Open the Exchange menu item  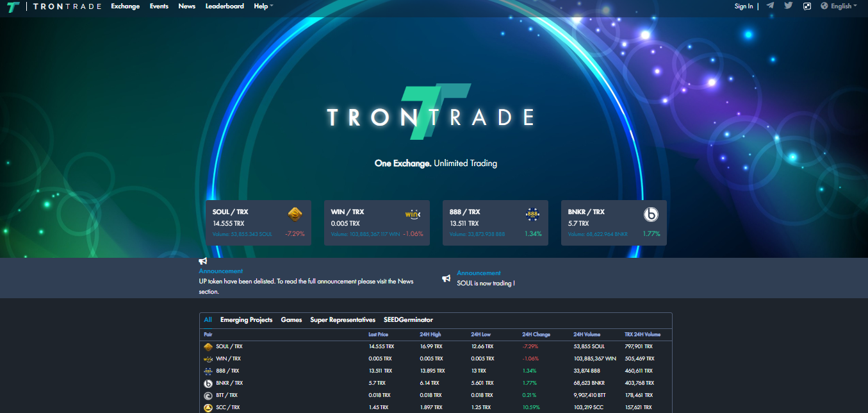pos(125,6)
